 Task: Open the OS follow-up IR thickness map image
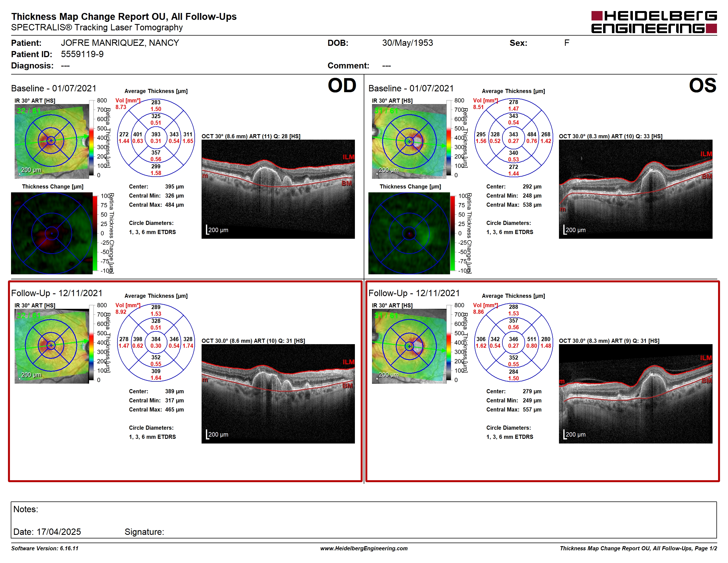click(x=409, y=346)
